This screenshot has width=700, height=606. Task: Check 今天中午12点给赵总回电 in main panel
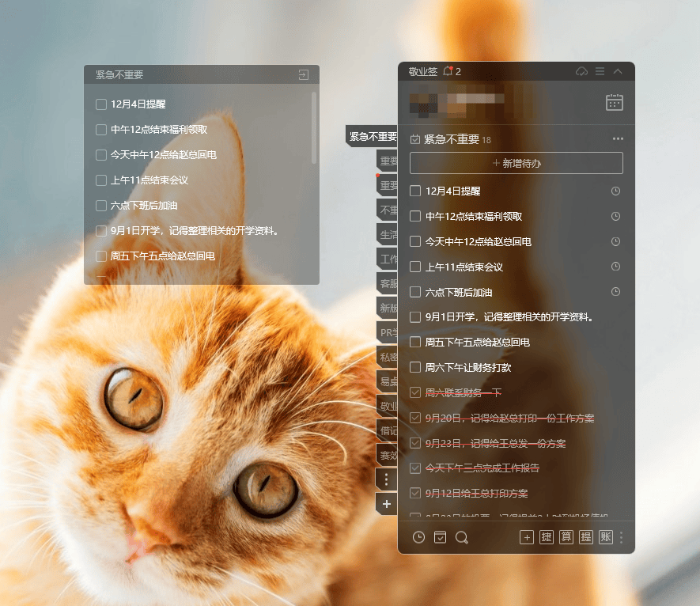pos(415,241)
